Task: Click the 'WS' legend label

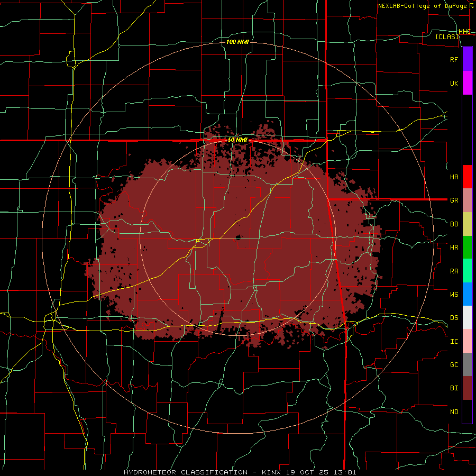Action: 454,295
